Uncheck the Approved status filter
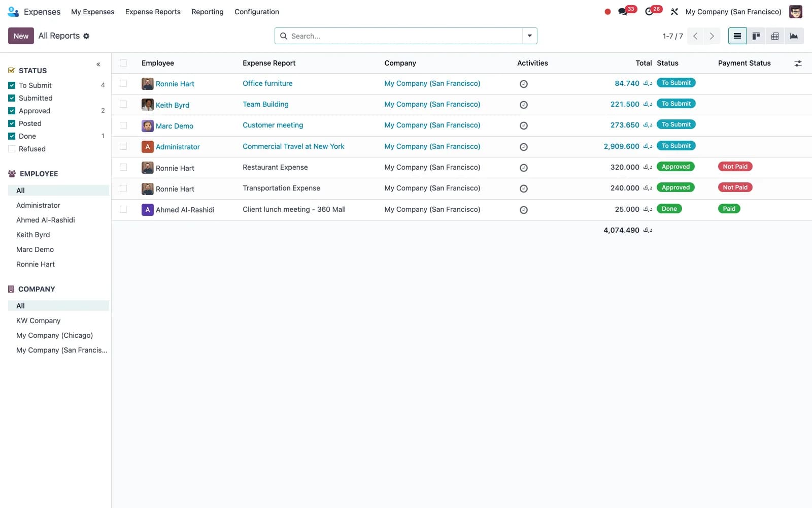 pyautogui.click(x=12, y=111)
